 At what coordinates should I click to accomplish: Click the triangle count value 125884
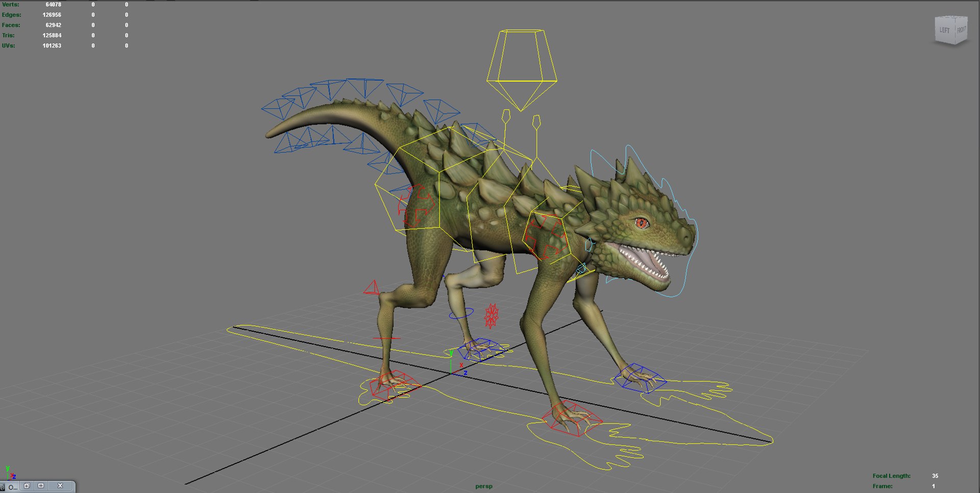click(x=52, y=35)
